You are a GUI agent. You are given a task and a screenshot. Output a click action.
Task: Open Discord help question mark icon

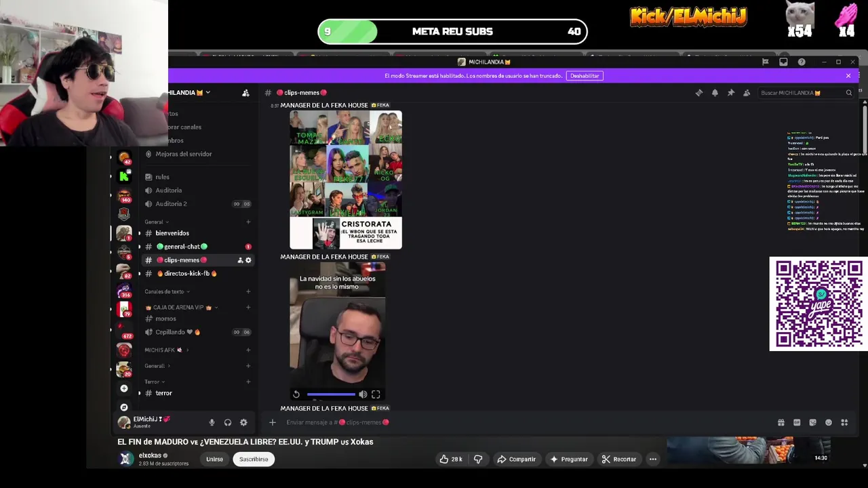[x=802, y=62]
